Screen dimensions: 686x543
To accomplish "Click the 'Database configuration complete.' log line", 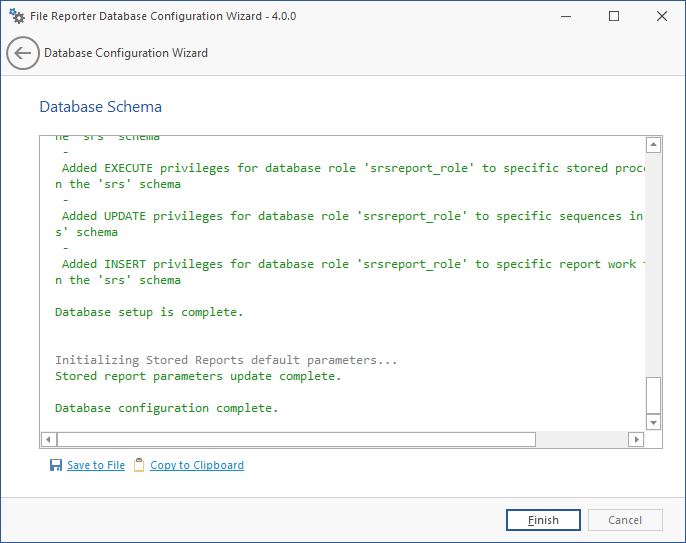I will coord(166,408).
